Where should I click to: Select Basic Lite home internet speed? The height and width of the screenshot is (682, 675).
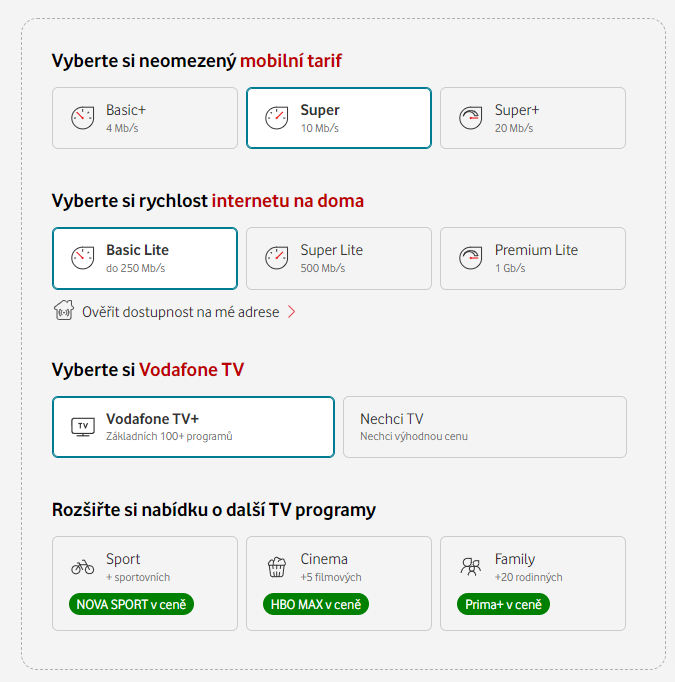145,258
